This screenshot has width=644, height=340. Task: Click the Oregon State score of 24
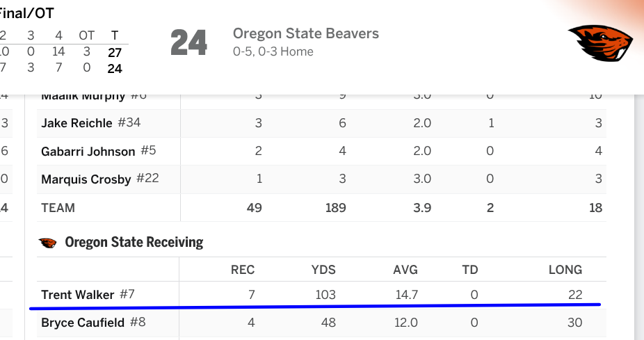click(x=188, y=43)
